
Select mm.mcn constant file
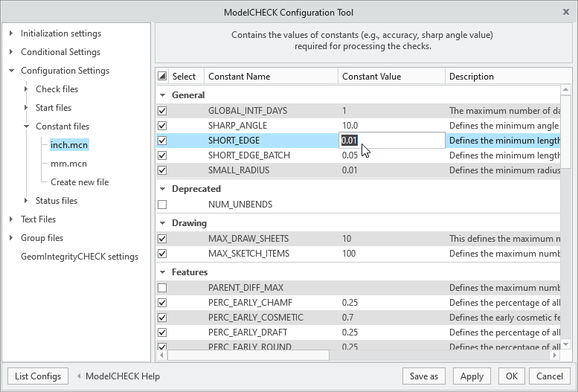[x=68, y=164]
